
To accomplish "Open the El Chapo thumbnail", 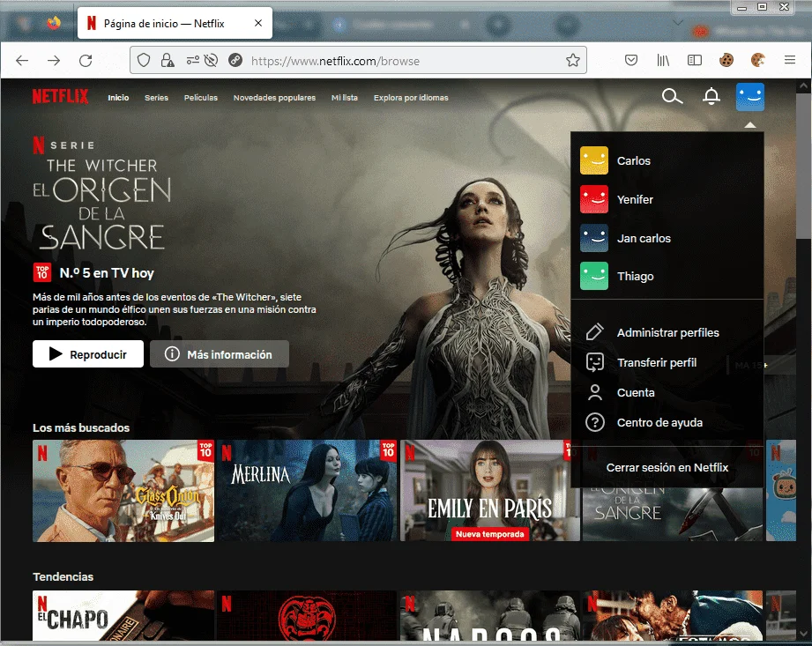I will [123, 615].
